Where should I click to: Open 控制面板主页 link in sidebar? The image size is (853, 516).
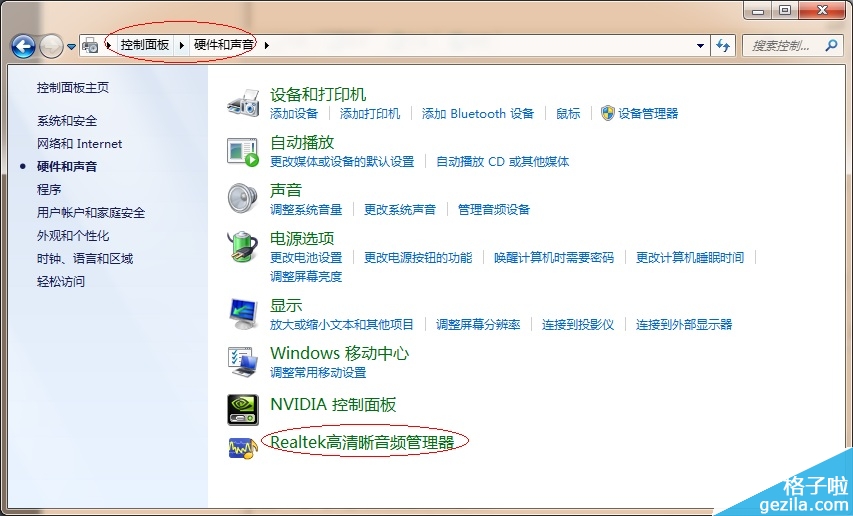73,88
